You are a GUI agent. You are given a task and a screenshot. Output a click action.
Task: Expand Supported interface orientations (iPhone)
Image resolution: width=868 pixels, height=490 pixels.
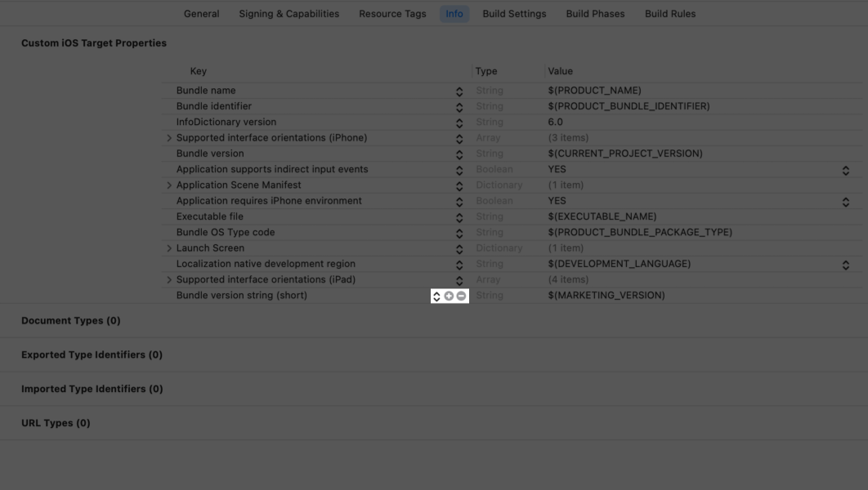(170, 137)
